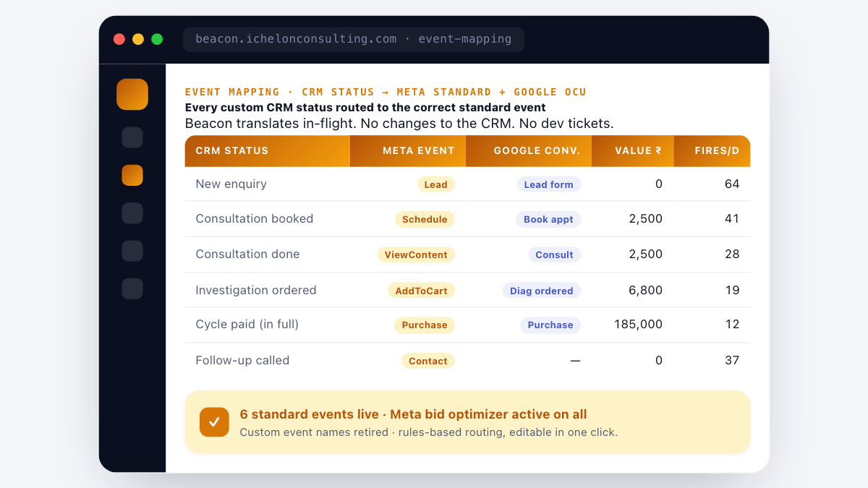868x488 pixels.
Task: Click the fires per day value '64'
Action: coord(732,184)
